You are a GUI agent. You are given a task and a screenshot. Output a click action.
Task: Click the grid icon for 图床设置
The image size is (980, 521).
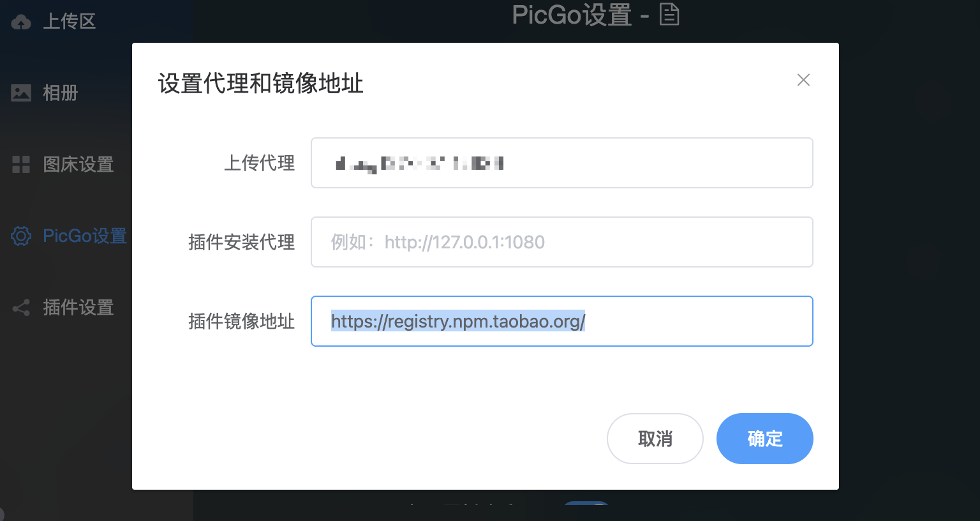[x=21, y=165]
